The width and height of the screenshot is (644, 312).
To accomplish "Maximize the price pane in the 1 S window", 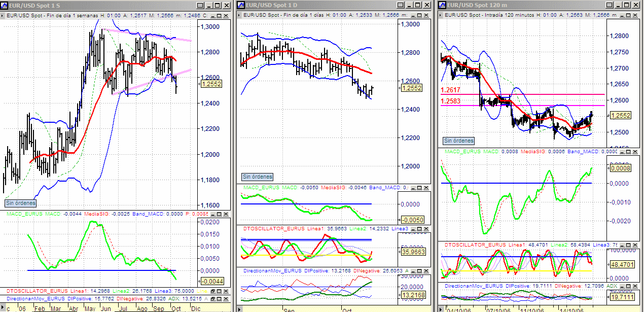I will pos(219,15).
